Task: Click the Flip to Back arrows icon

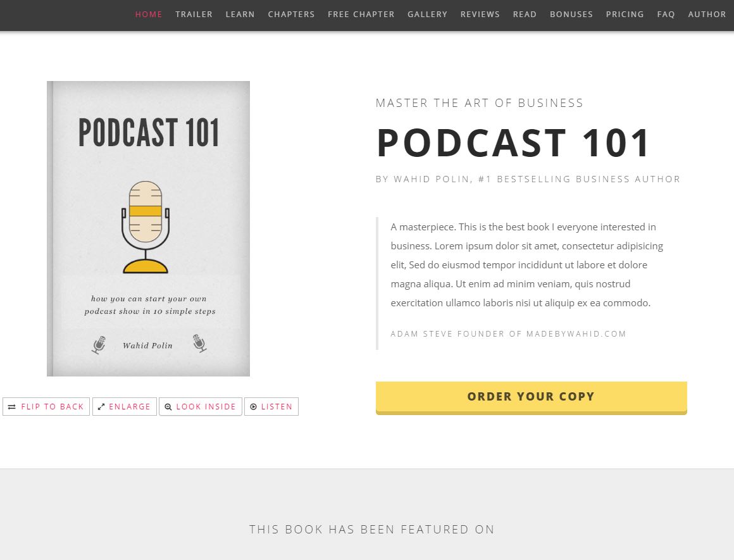Action: coord(12,407)
